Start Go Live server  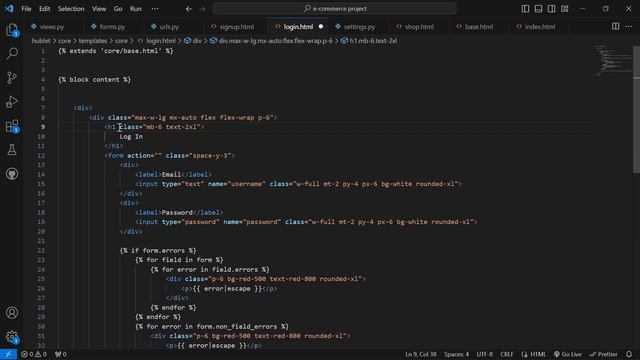click(x=568, y=354)
